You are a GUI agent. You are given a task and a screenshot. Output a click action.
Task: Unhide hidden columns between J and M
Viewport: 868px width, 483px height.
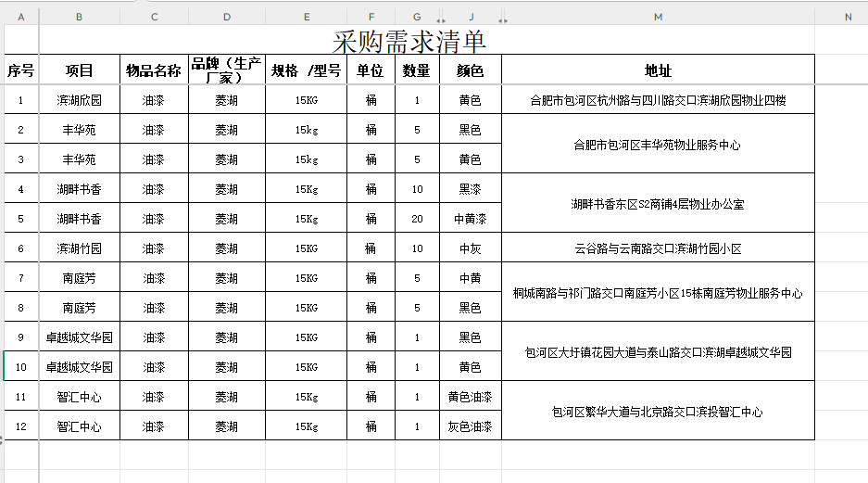pyautogui.click(x=502, y=18)
